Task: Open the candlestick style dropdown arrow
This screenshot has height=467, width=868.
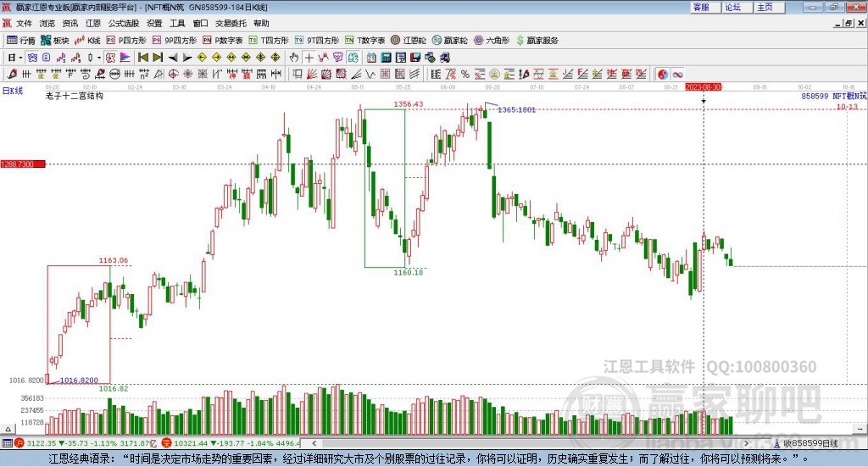Action: click(x=99, y=58)
